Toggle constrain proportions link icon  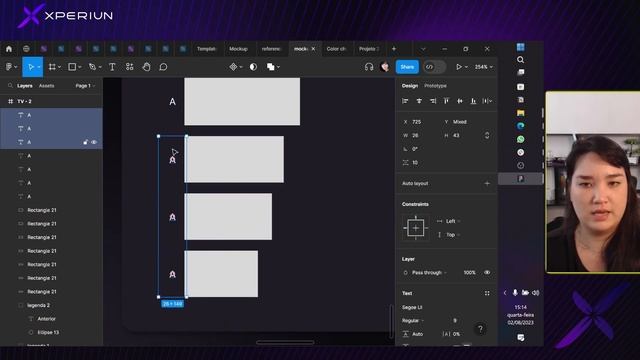(x=487, y=136)
